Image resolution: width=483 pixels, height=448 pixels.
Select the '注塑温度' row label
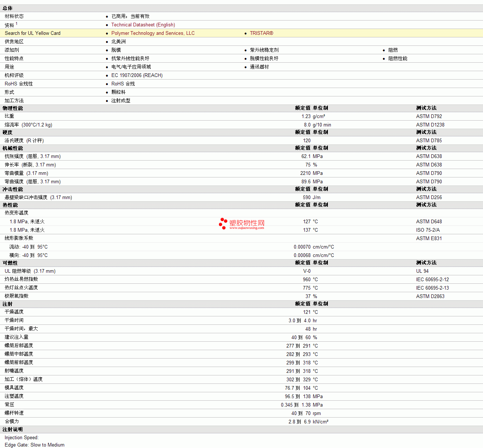(x=14, y=396)
